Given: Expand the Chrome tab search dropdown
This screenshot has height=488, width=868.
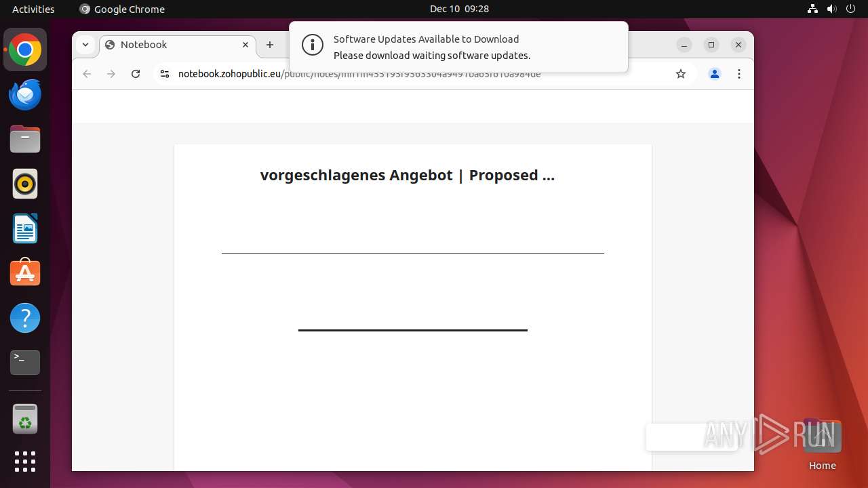Looking at the screenshot, I should (x=85, y=45).
